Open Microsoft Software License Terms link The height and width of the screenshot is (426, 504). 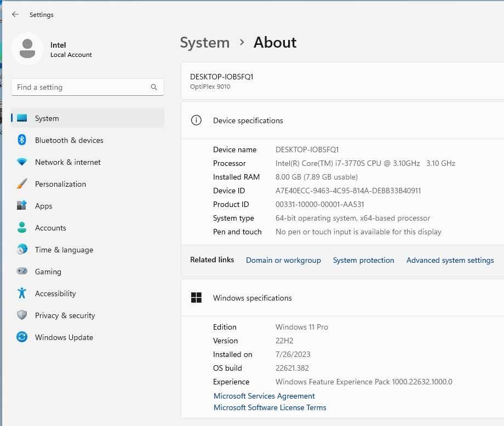coord(270,407)
